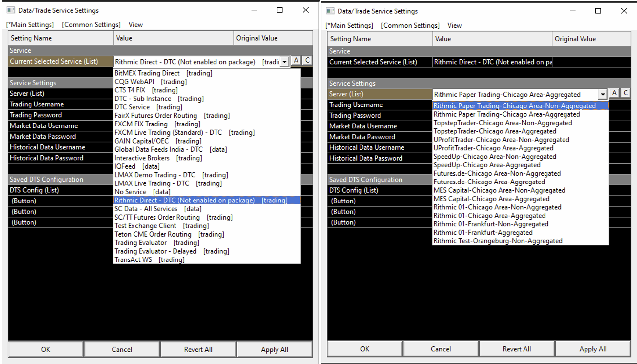Click the 'A' button beside service list
637x364 pixels.
pos(296,61)
